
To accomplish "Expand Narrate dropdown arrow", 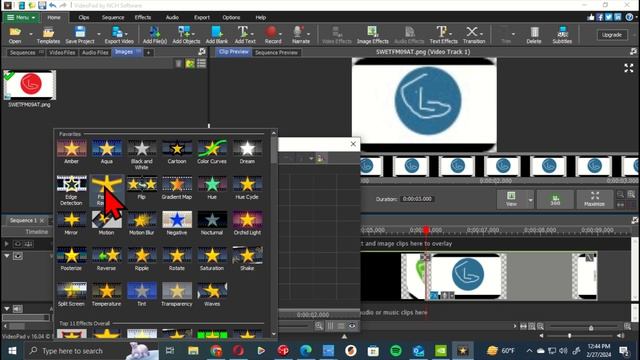I will coord(309,34).
